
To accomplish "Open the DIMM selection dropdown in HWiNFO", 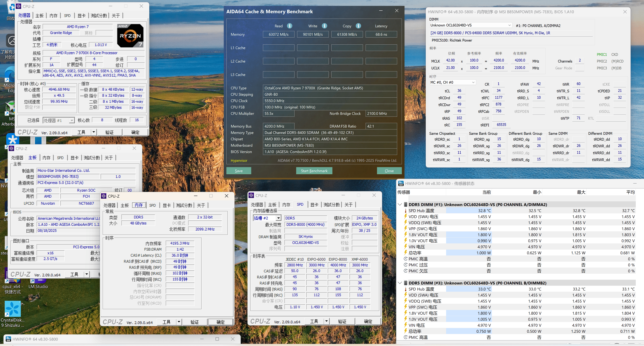I will [x=509, y=25].
